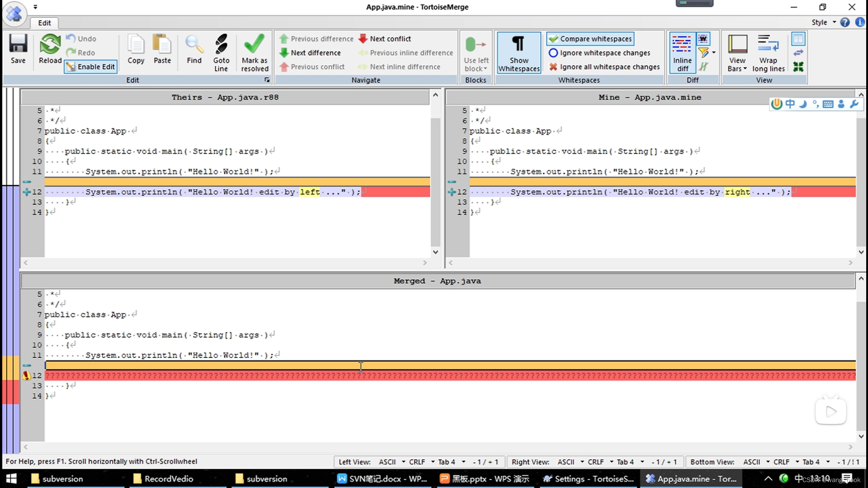Select the Edit ribbon tab
The height and width of the screenshot is (488, 868).
44,23
